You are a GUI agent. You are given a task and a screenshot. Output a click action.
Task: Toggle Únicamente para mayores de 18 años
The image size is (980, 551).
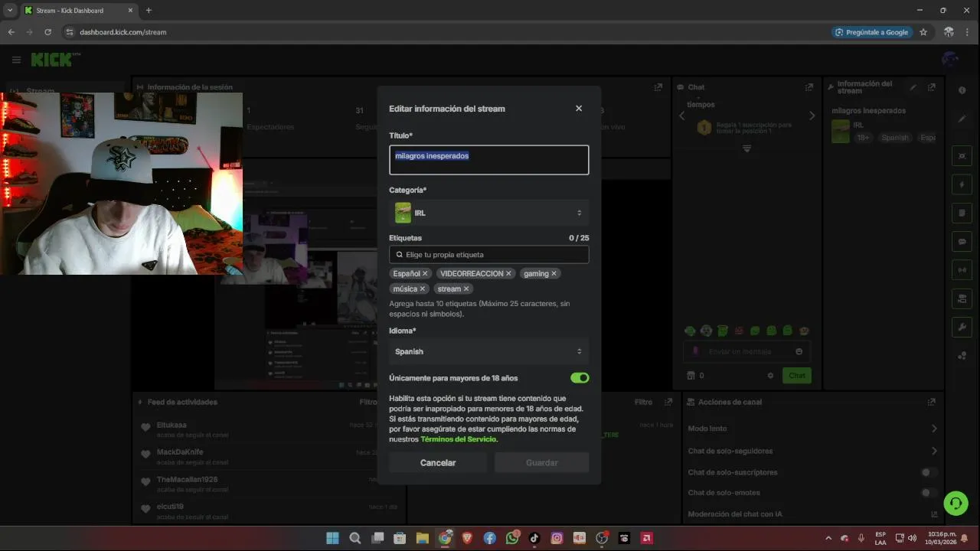(580, 378)
